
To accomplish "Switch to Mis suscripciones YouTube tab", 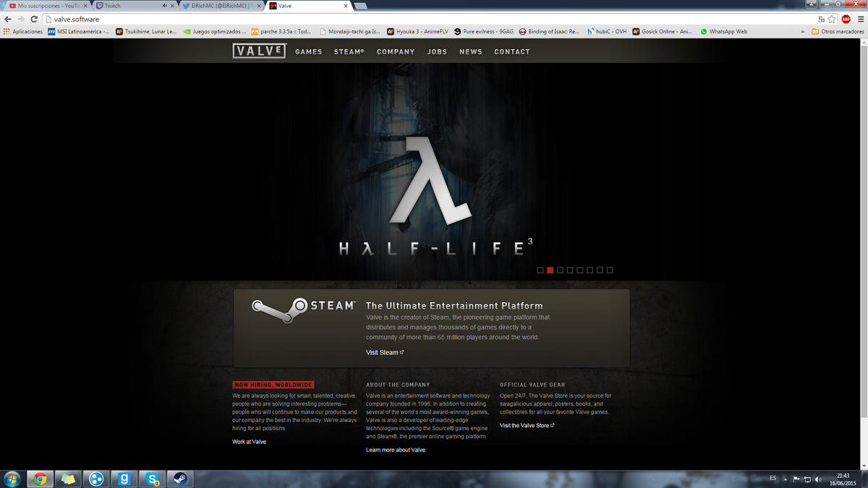I will (46, 6).
